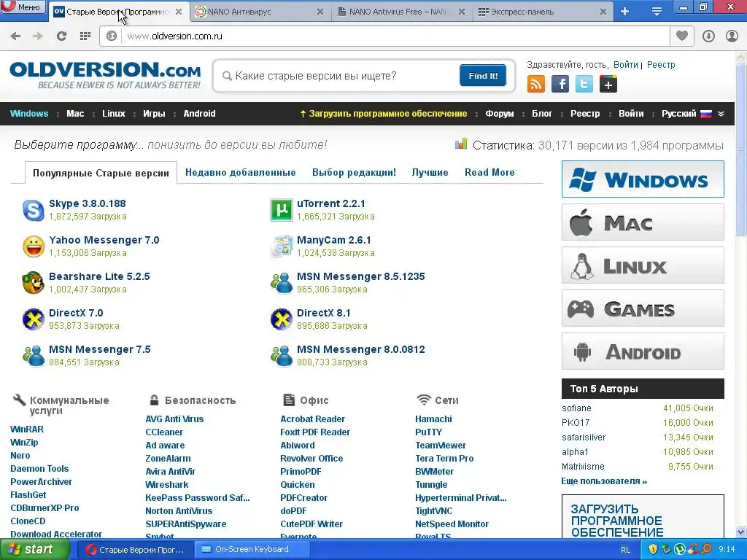Open the speed dial grid icon
747x560 pixels.
85,36
